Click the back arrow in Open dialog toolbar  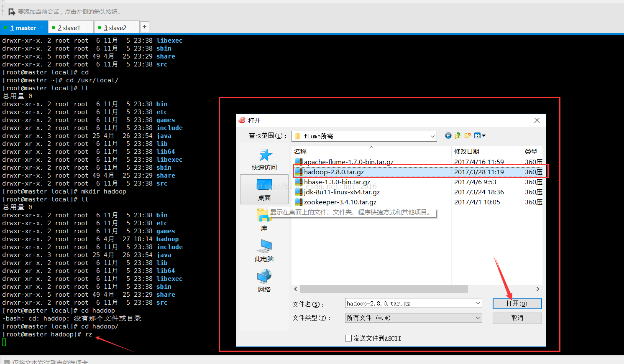tap(448, 135)
